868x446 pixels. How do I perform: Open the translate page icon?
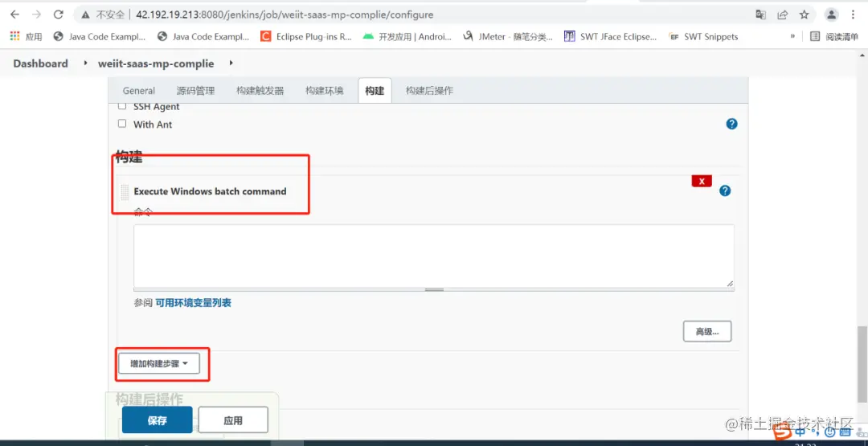(x=761, y=15)
